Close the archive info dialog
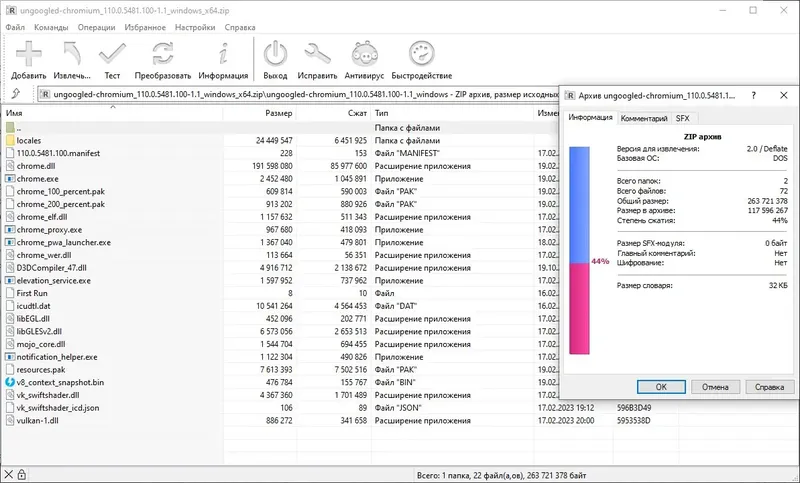800x483 pixels. [x=784, y=95]
